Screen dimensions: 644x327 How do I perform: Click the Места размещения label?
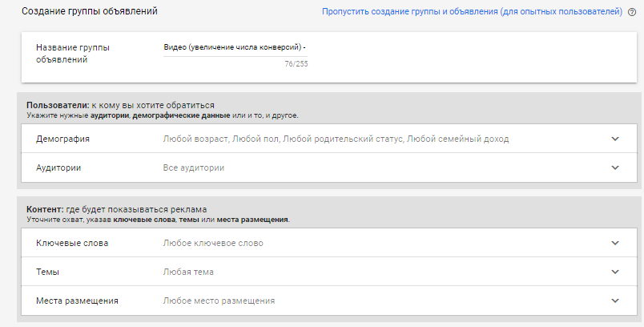(78, 301)
